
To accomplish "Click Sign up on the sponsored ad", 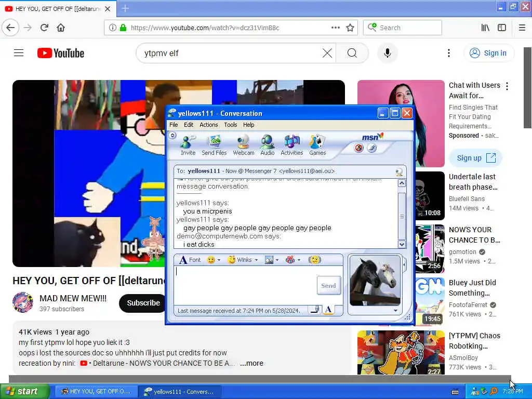I will pos(475,158).
